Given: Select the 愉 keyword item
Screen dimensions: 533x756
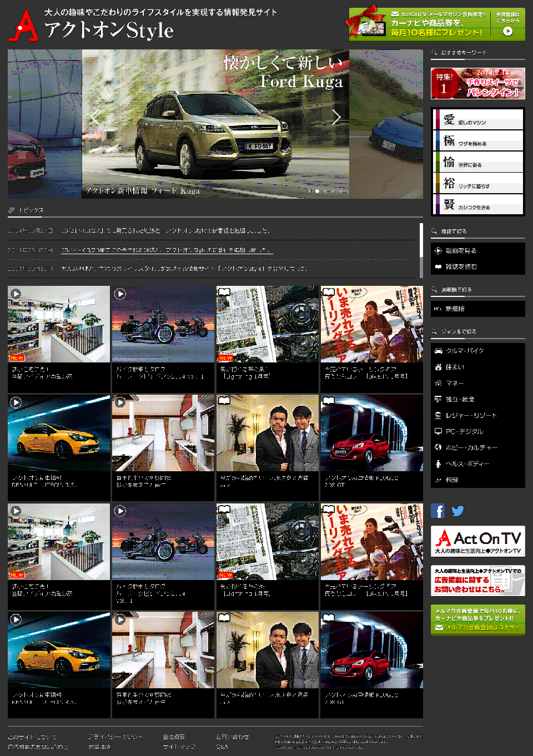Looking at the screenshot, I should click(478, 162).
